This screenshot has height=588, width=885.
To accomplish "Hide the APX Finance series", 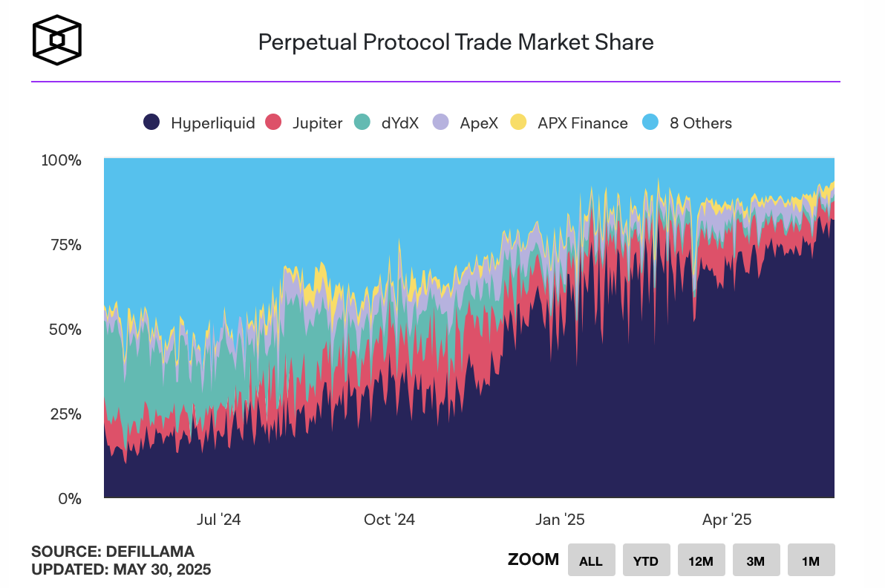I will coord(582,123).
